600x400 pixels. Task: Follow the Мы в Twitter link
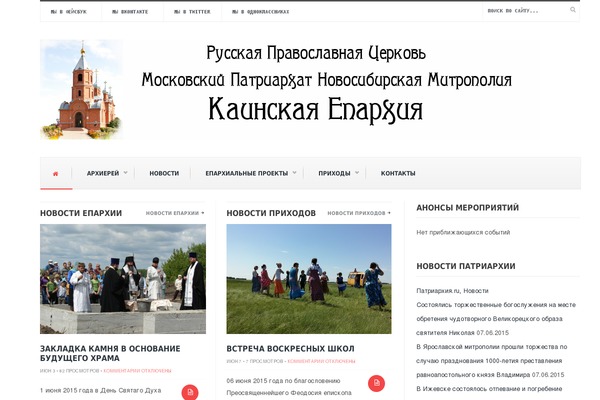point(192,12)
